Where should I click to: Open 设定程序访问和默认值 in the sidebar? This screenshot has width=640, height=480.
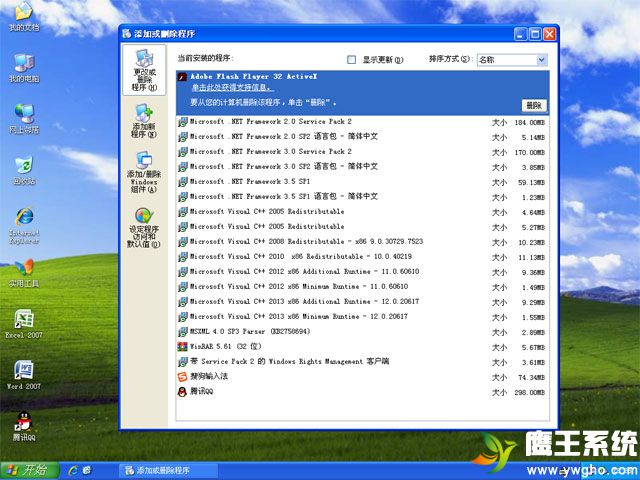pyautogui.click(x=144, y=228)
